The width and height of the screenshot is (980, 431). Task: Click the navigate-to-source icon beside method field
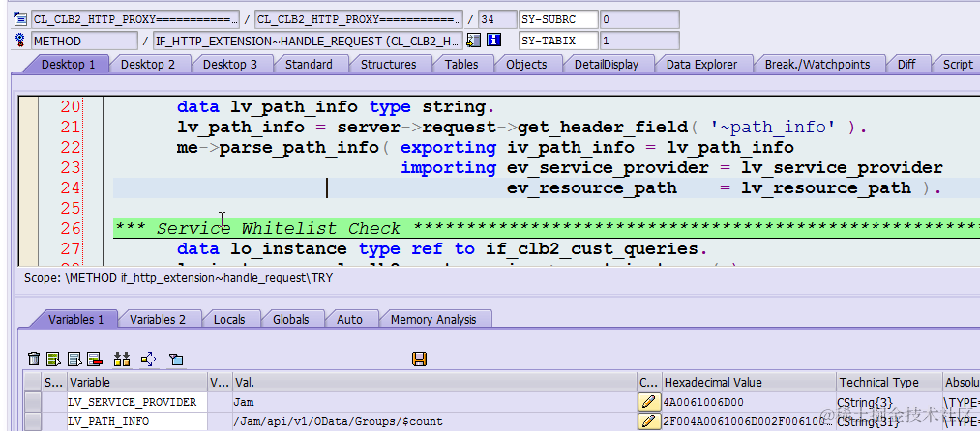point(473,41)
